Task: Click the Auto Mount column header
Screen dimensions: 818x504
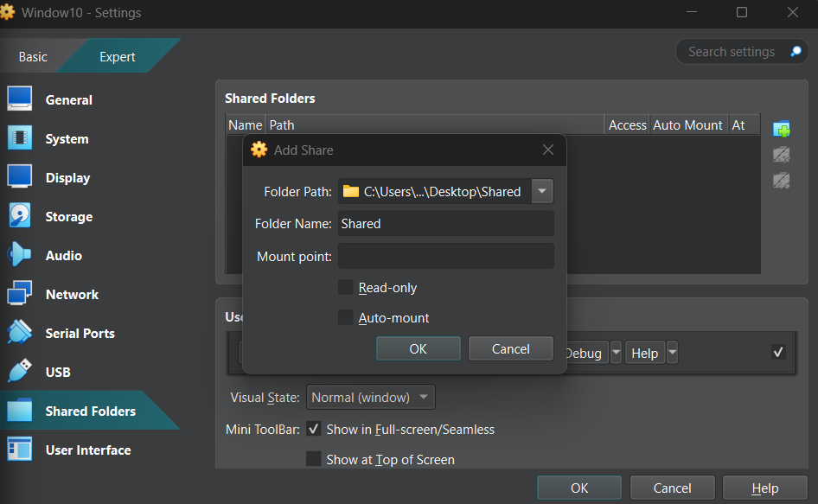Action: (688, 125)
